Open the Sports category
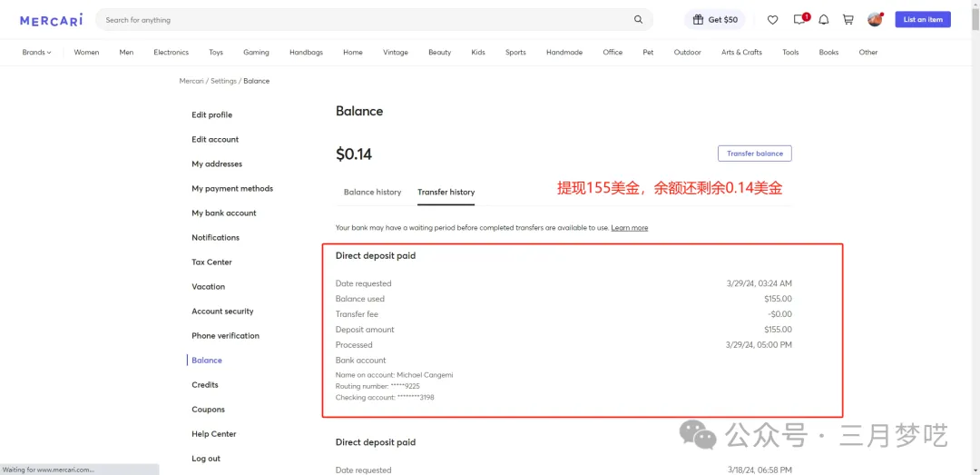Image resolution: width=980 pixels, height=475 pixels. point(515,53)
